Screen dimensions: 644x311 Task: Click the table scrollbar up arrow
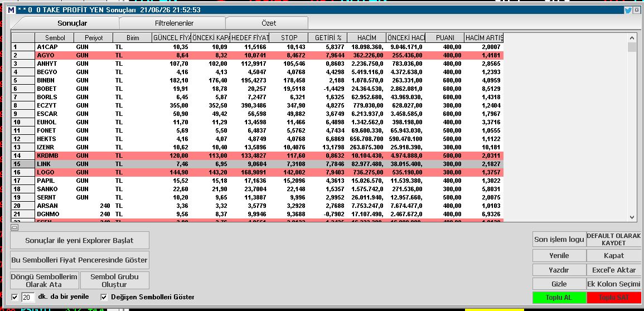[x=632, y=38]
